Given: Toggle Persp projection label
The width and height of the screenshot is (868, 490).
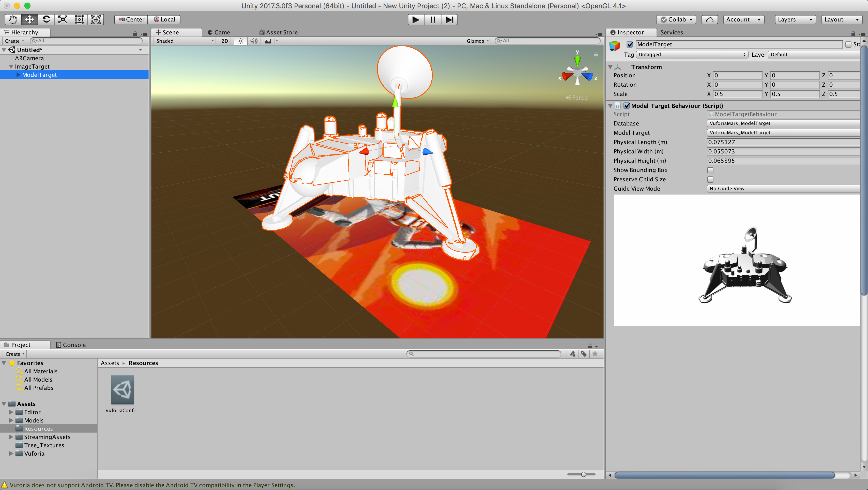Looking at the screenshot, I should click(x=576, y=98).
